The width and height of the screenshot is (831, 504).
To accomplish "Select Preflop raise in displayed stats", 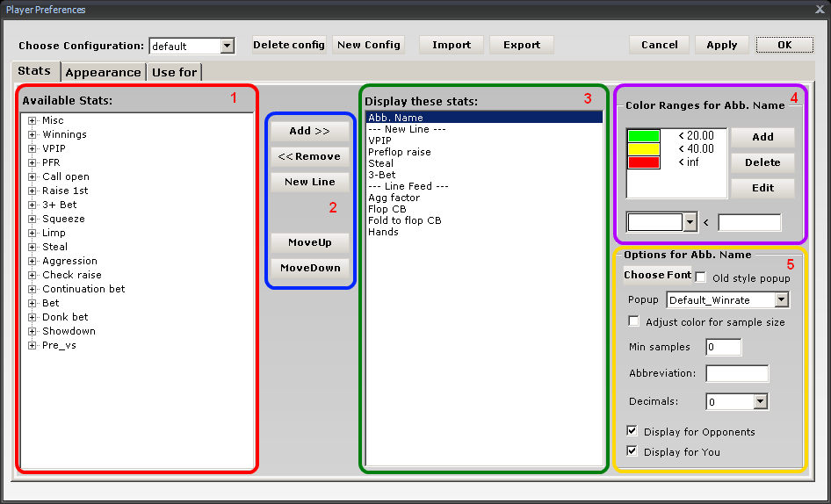I will [x=484, y=152].
